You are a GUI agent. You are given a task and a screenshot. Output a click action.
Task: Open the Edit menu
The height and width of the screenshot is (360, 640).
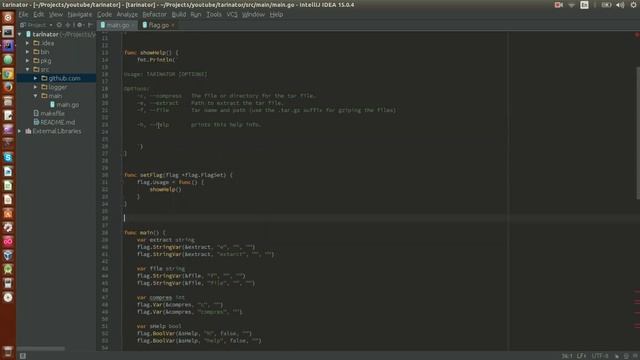pos(38,14)
